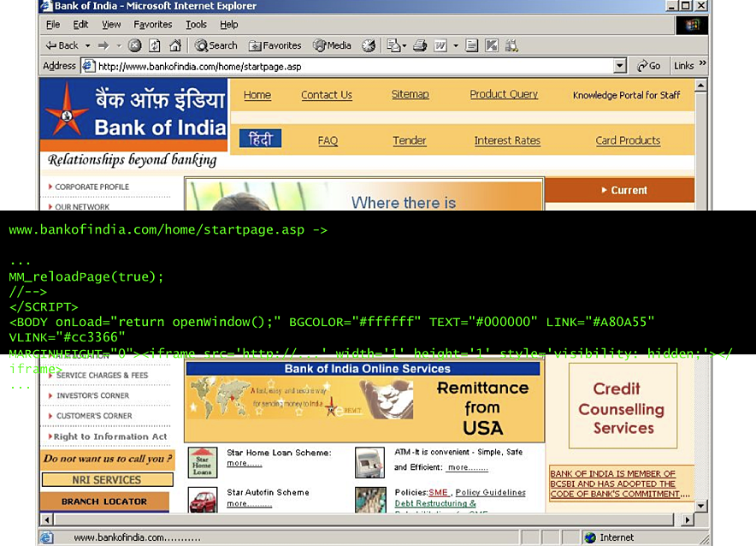Click the History clock toolbar icon

coord(369,45)
